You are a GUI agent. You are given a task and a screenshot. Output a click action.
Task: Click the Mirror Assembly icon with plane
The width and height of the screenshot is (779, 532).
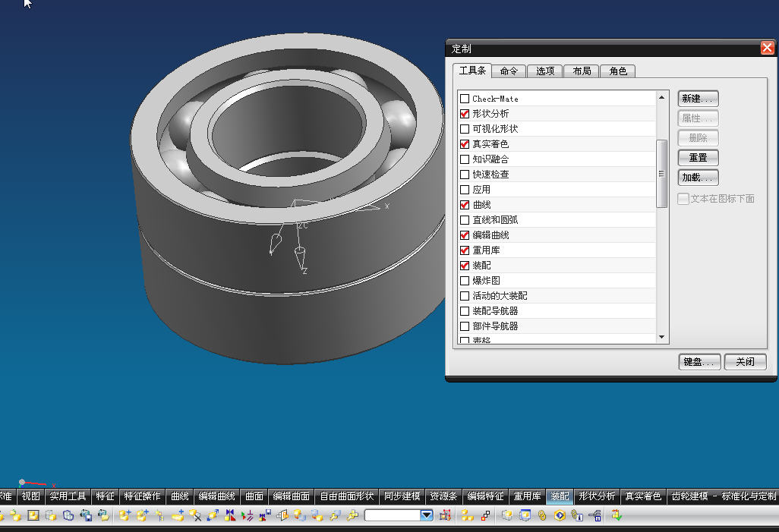point(282,515)
